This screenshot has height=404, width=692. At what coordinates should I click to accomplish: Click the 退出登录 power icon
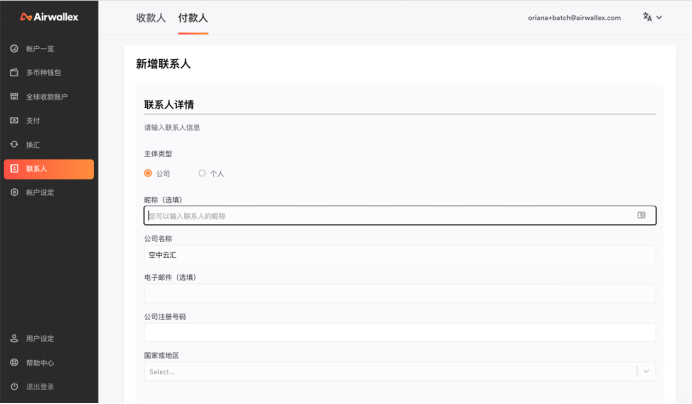pos(14,387)
